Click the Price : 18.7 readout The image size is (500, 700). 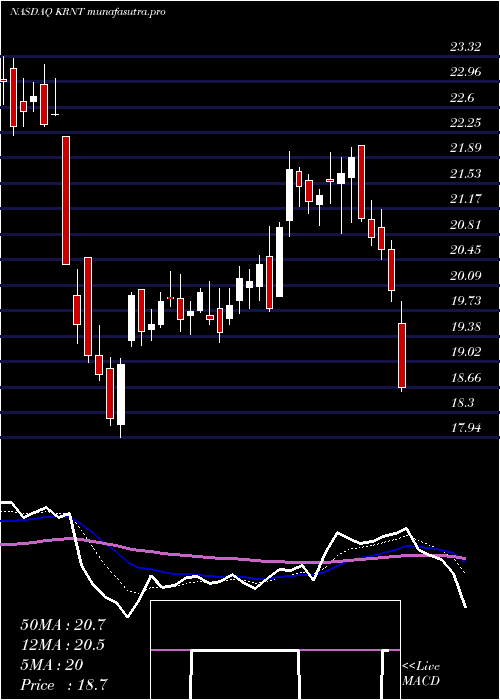tap(63, 685)
